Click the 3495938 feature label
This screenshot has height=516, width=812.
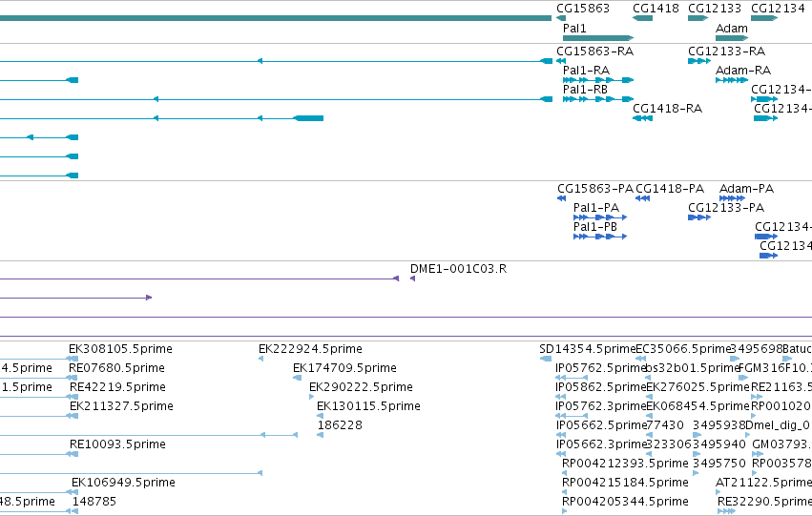tap(719, 426)
